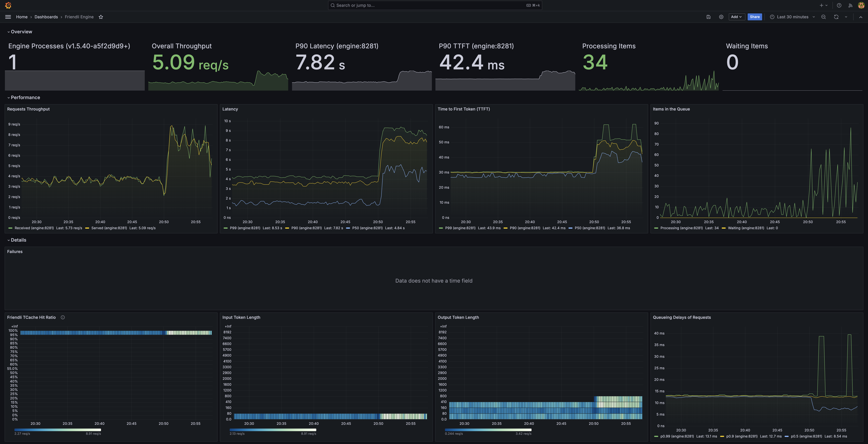Click the Share button
868x444 pixels.
(755, 17)
